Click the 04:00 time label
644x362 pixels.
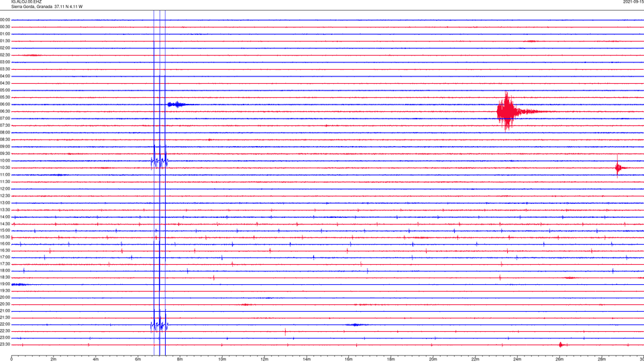(5, 76)
